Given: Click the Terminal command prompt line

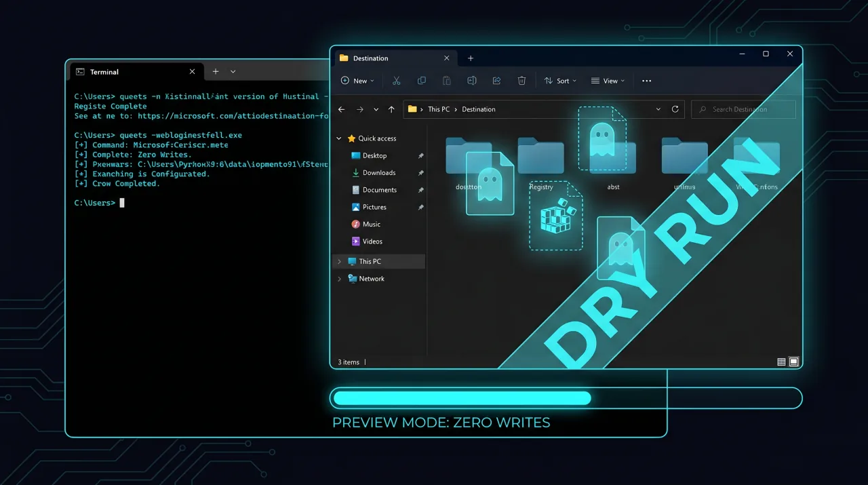Looking at the screenshot, I should tap(99, 203).
